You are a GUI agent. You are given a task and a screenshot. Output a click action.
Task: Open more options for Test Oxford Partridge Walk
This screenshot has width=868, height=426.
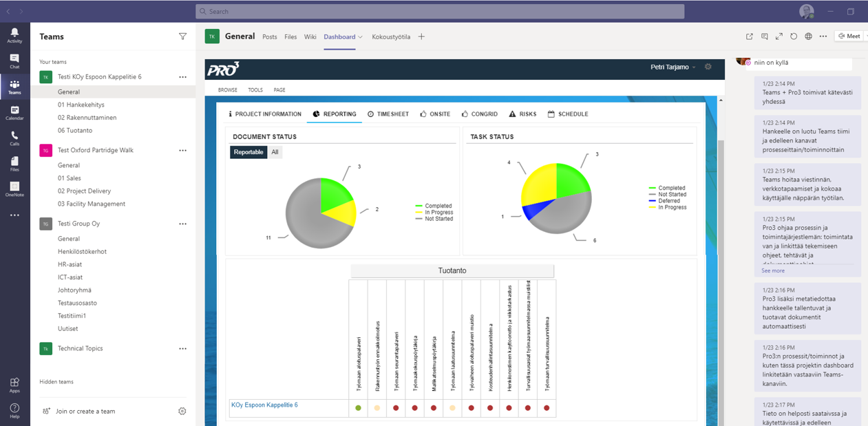[182, 150]
